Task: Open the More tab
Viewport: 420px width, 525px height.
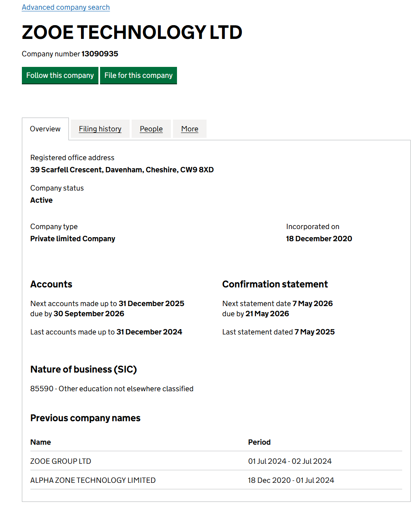Action: pos(190,129)
